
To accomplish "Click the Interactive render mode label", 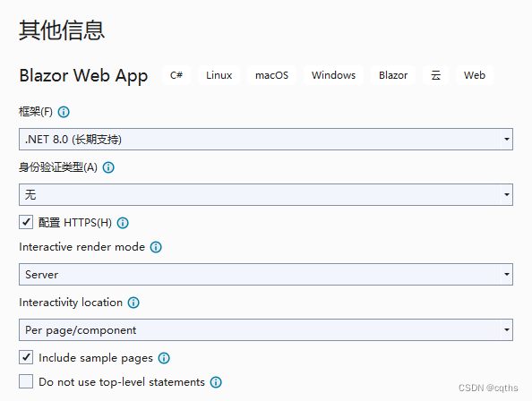I will coord(82,247).
